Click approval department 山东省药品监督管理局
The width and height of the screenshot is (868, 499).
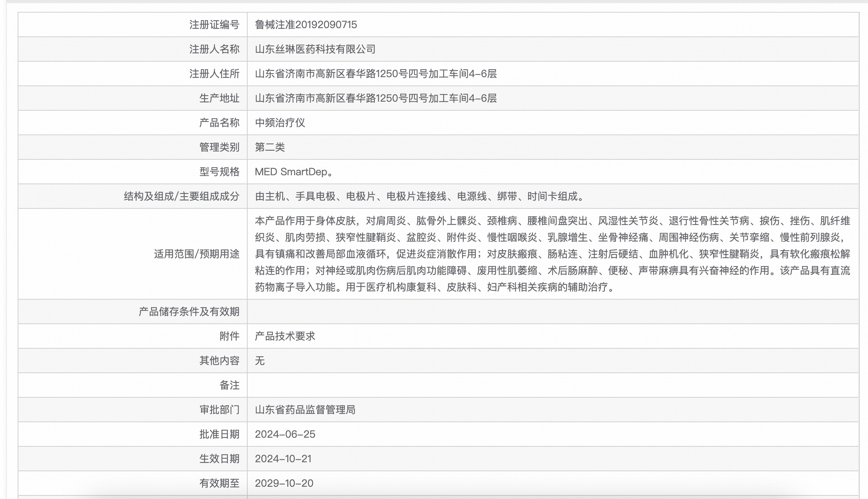(x=305, y=410)
